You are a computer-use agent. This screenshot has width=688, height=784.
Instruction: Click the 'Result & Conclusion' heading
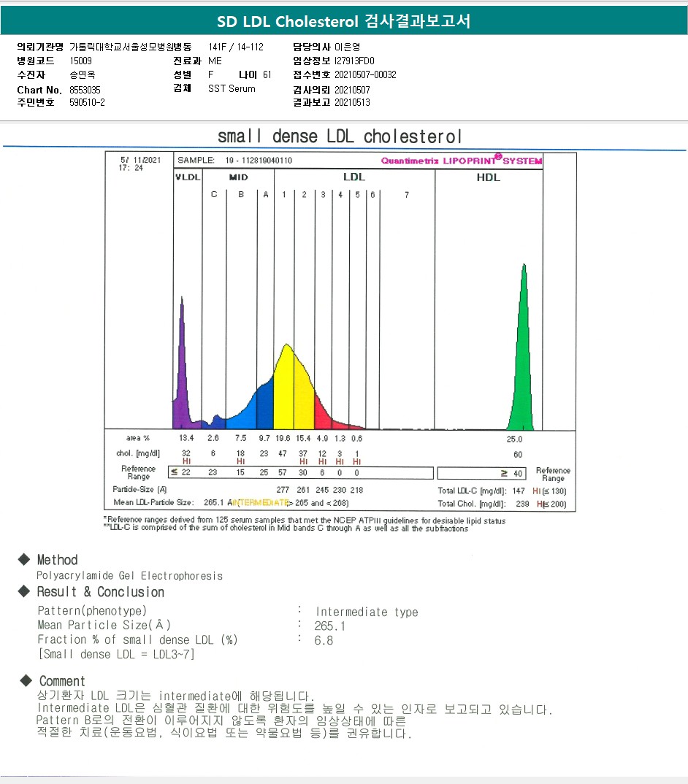click(x=101, y=592)
